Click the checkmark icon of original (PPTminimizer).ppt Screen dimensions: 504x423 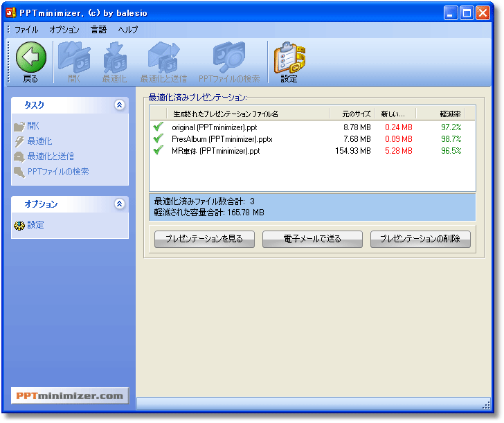[158, 127]
